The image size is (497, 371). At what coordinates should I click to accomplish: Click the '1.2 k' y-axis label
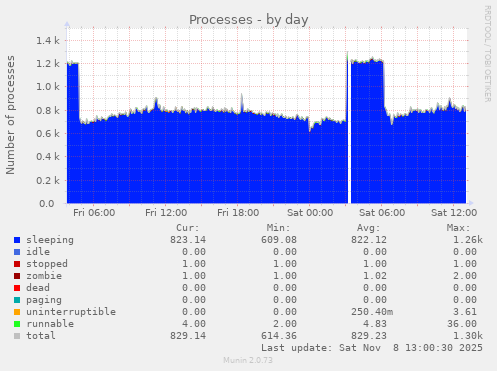pyautogui.click(x=48, y=64)
